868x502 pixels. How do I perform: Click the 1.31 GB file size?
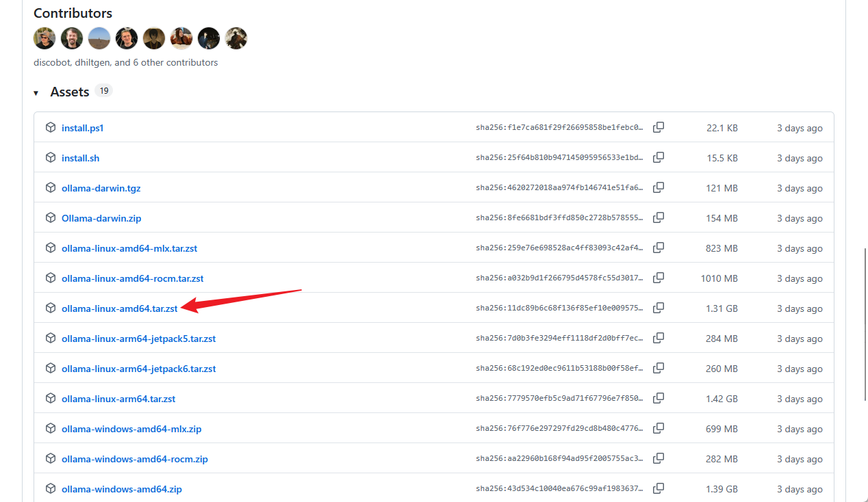(x=722, y=308)
